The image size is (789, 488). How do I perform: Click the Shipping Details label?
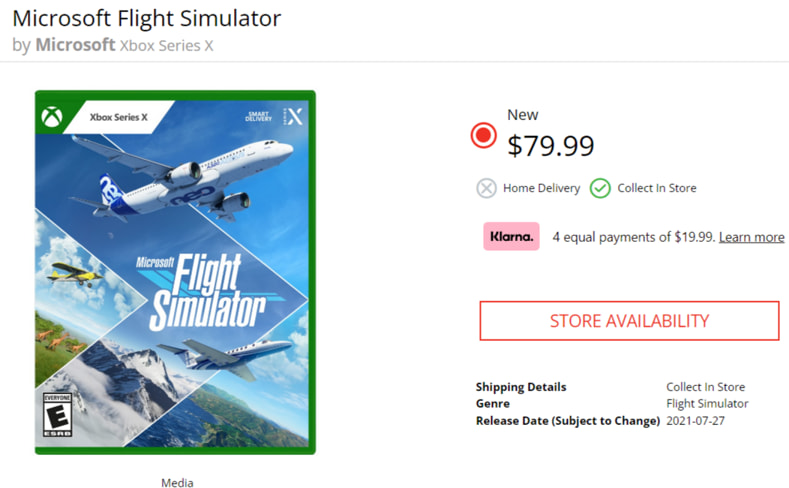[x=520, y=387]
